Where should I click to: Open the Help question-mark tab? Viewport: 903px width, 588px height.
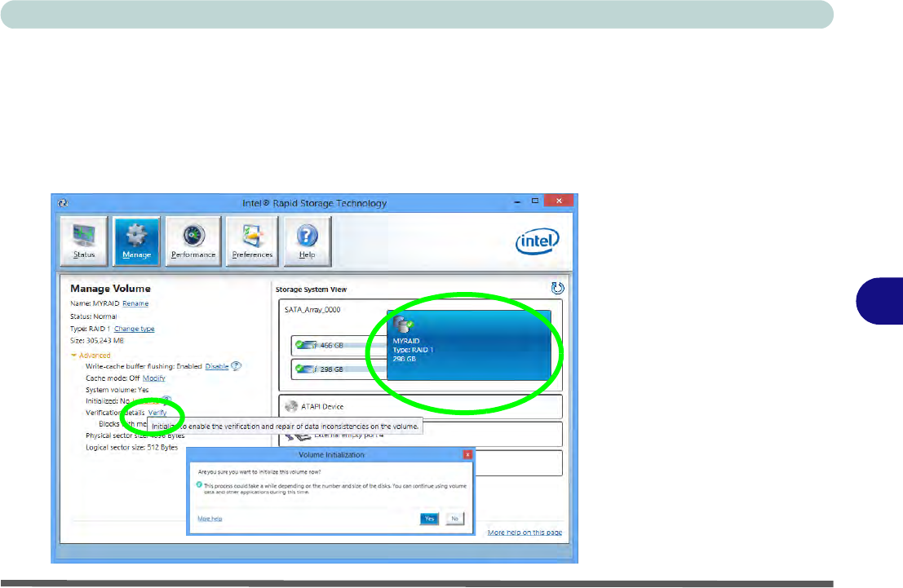tap(307, 241)
